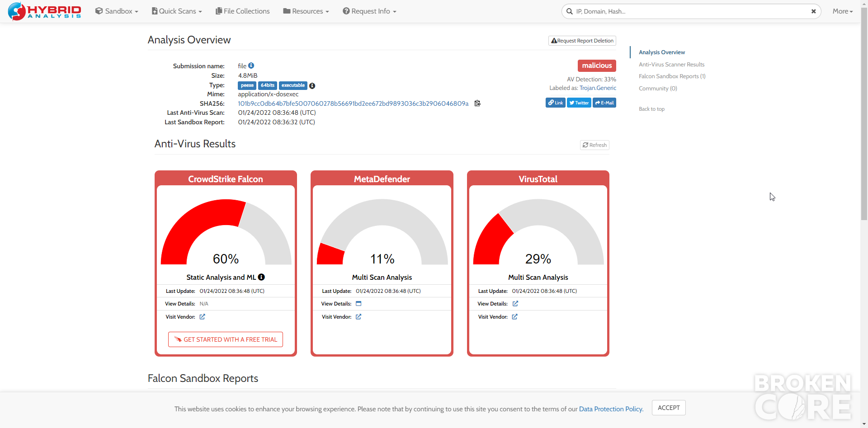Image resolution: width=868 pixels, height=428 pixels.
Task: Open VirusTotal View Details external link icon
Action: pyautogui.click(x=515, y=304)
